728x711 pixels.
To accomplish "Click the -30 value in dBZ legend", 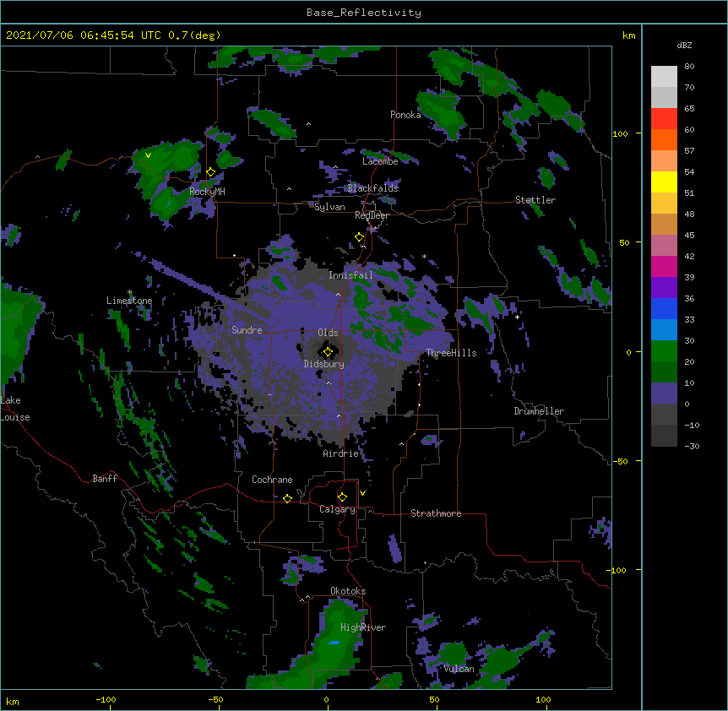I will tap(692, 446).
